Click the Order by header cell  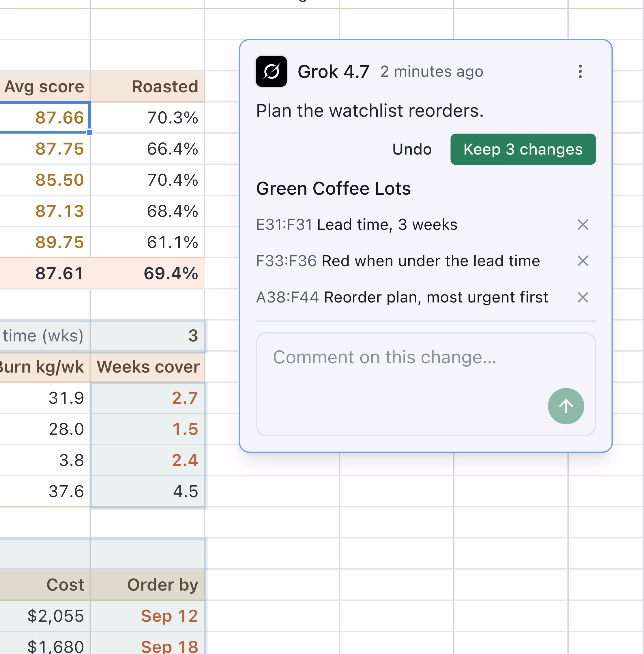[x=147, y=585]
